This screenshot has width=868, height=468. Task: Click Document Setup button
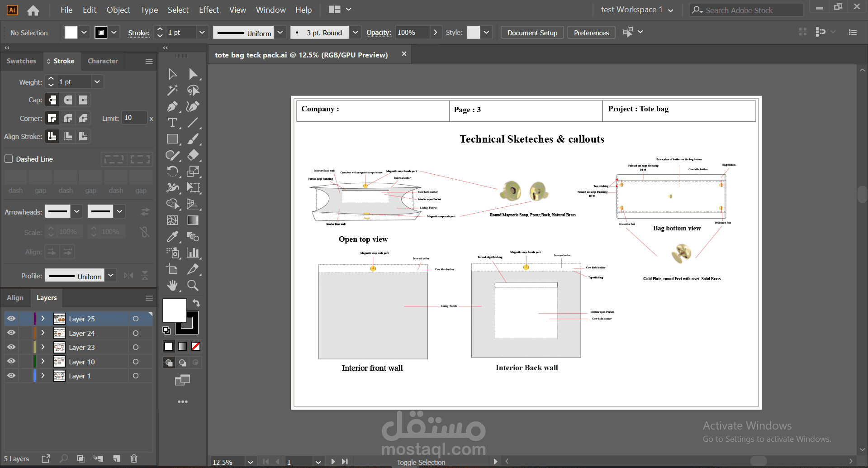[x=532, y=33]
